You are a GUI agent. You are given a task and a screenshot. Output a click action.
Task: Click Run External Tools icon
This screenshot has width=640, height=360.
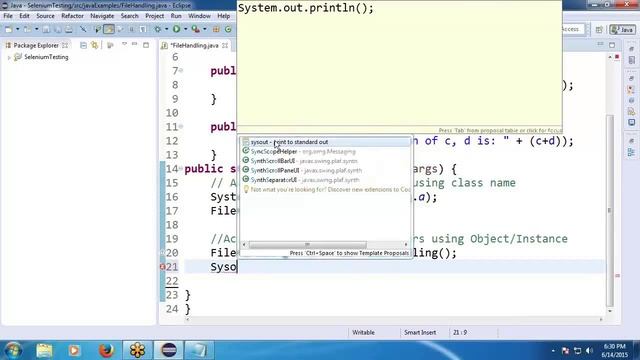click(x=196, y=29)
